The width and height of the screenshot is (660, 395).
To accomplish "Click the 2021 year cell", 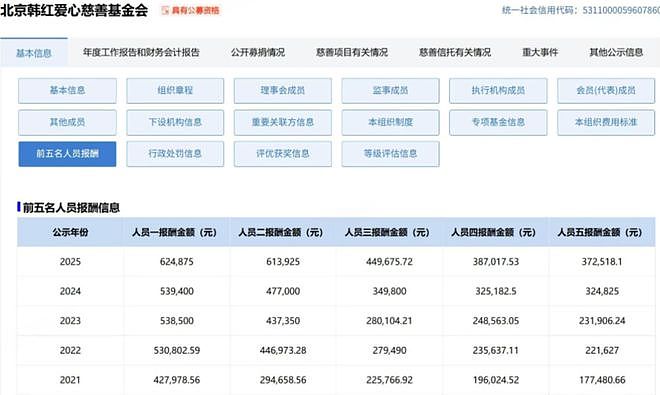I will tap(70, 380).
